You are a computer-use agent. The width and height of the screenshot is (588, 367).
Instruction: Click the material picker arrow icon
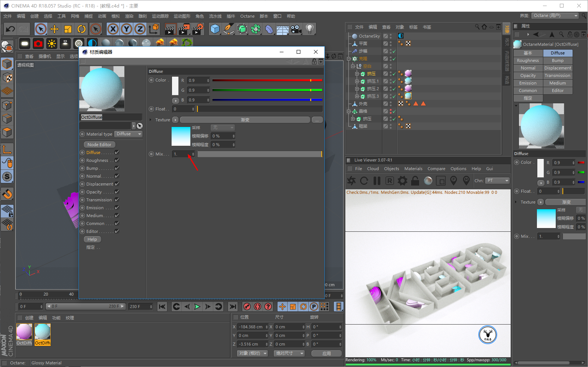coord(140,126)
